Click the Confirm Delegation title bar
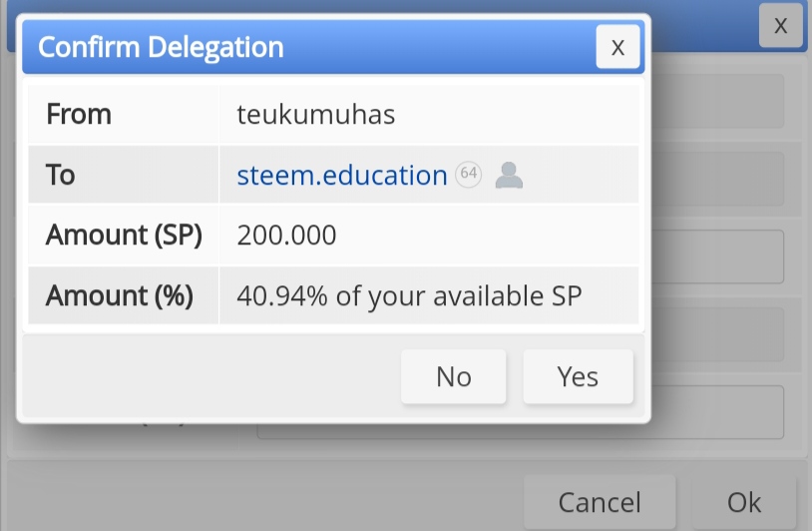This screenshot has height=531, width=812. [x=308, y=47]
